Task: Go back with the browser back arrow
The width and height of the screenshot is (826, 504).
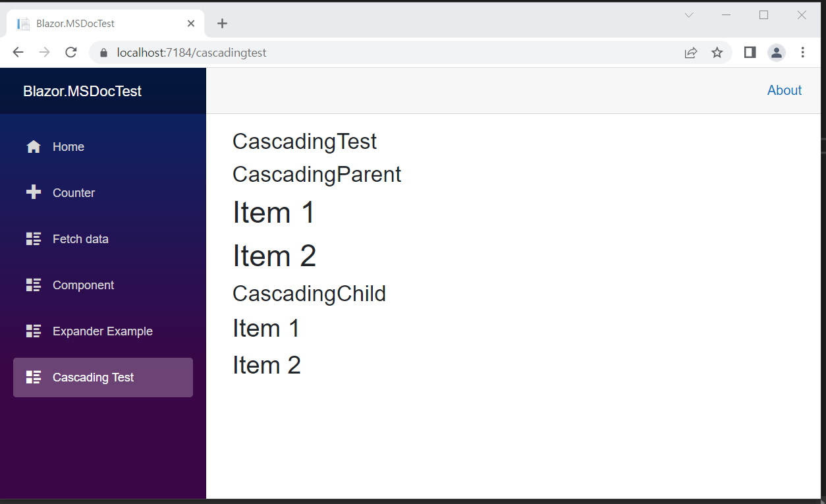Action: 18,53
